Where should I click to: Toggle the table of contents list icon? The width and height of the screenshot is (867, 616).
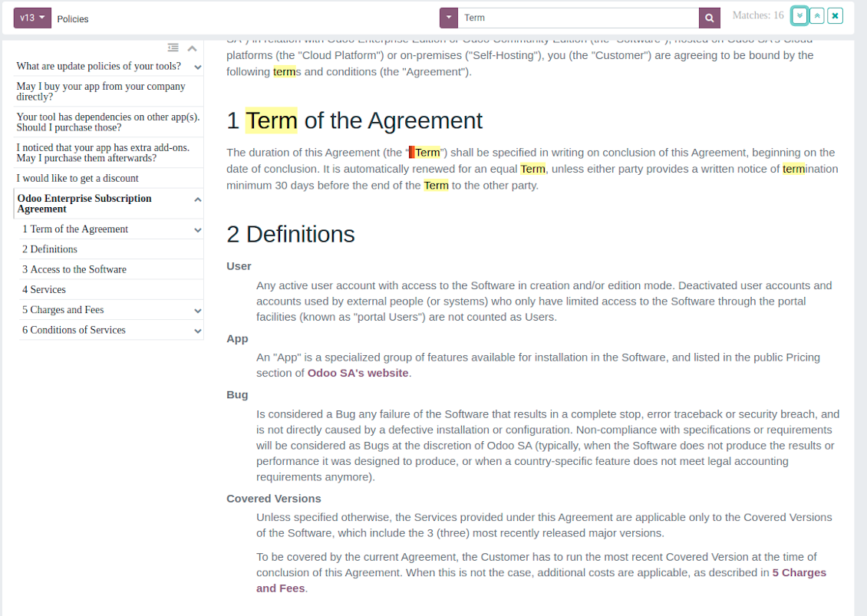click(x=173, y=48)
